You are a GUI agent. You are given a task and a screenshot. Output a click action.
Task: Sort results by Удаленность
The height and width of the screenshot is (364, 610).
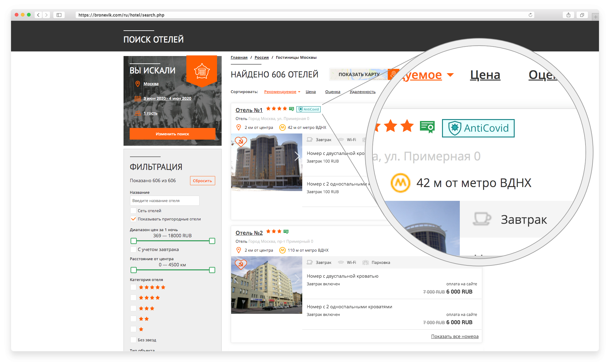(362, 92)
